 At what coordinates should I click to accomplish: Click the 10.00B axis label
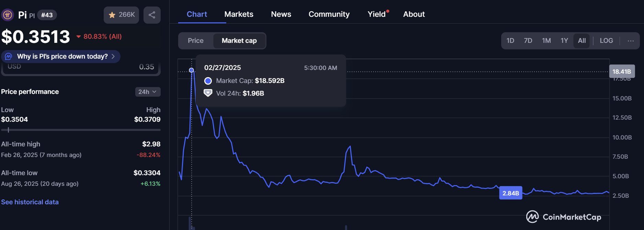(x=622, y=137)
